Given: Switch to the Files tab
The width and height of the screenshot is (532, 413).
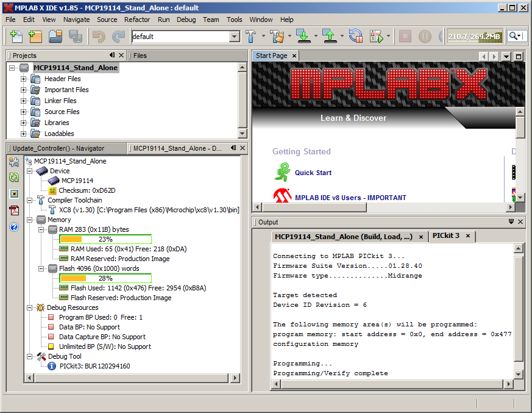Looking at the screenshot, I should [x=140, y=56].
